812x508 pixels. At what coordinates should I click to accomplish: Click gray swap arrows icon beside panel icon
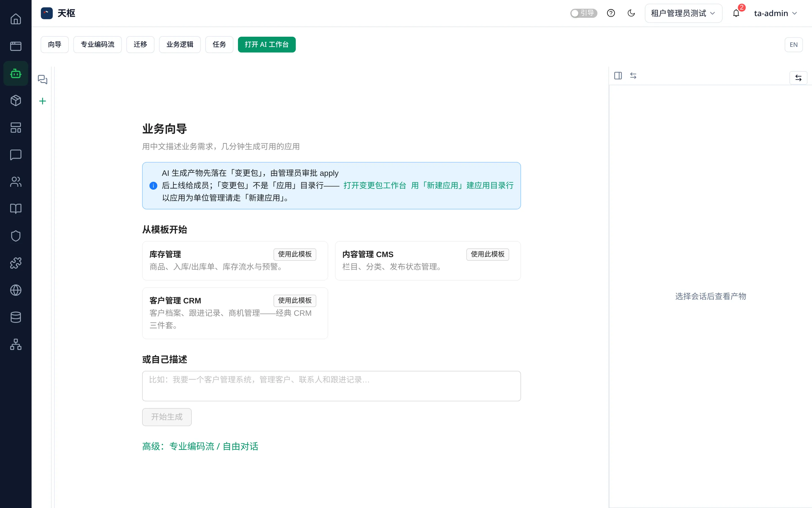point(633,76)
